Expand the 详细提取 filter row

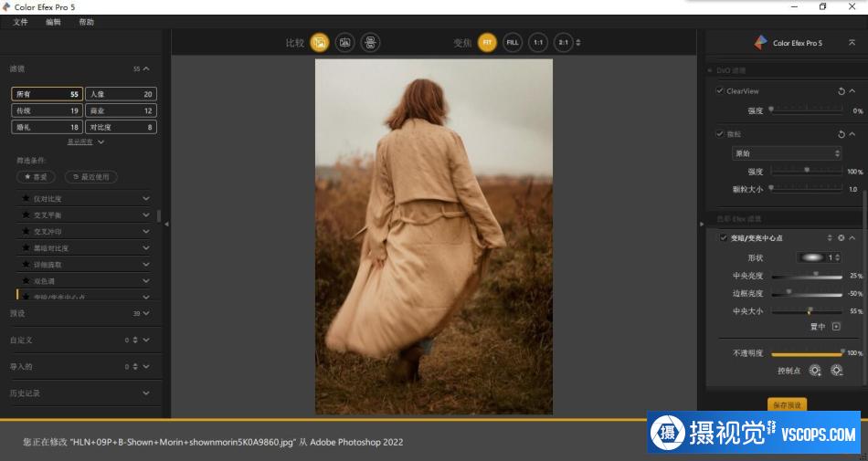click(x=145, y=264)
